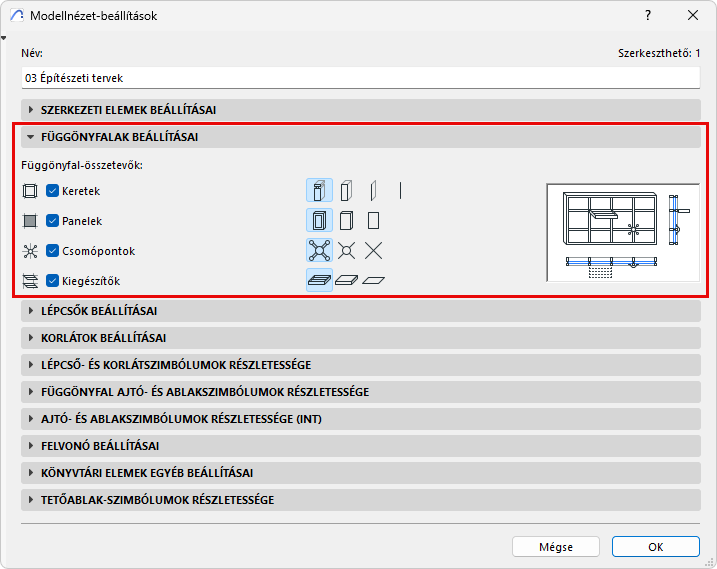Select simplified slab accessory icon for Kiegészítők

pos(346,280)
